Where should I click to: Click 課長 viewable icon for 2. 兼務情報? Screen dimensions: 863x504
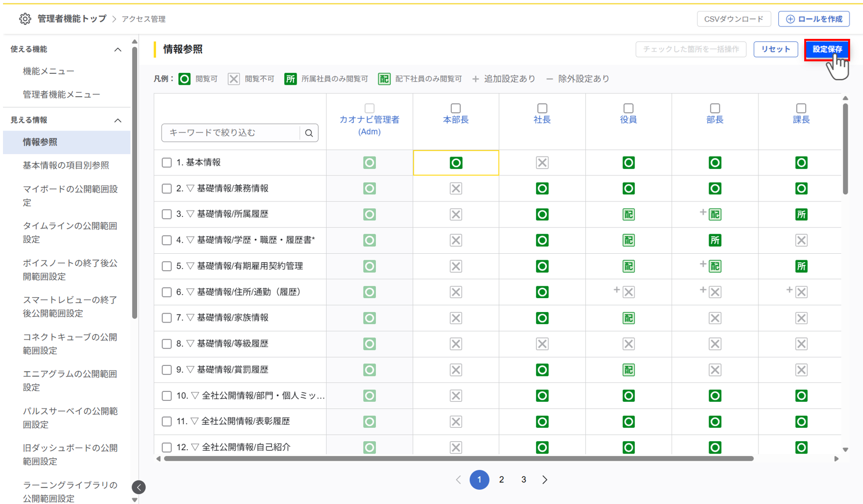tap(801, 188)
